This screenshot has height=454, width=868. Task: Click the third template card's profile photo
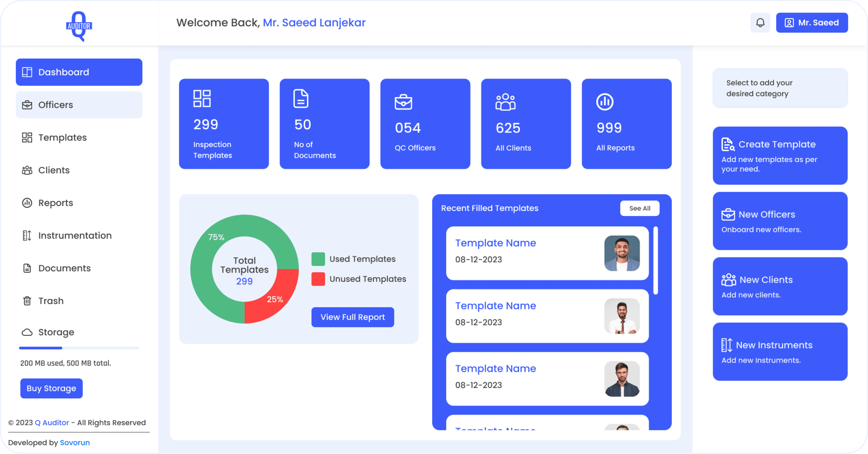pyautogui.click(x=622, y=379)
